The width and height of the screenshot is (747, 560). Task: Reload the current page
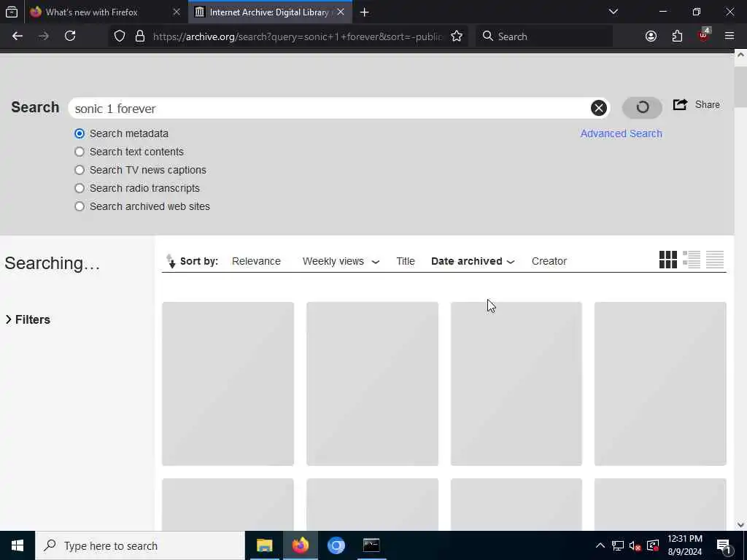(70, 36)
